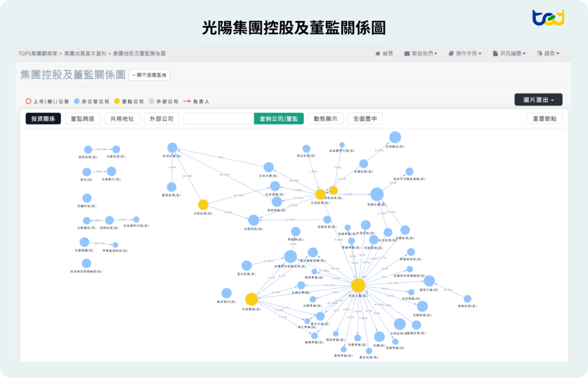The image size is (588, 378).
Task: Open the 操作手冊 dropdown menu
Action: pos(465,53)
